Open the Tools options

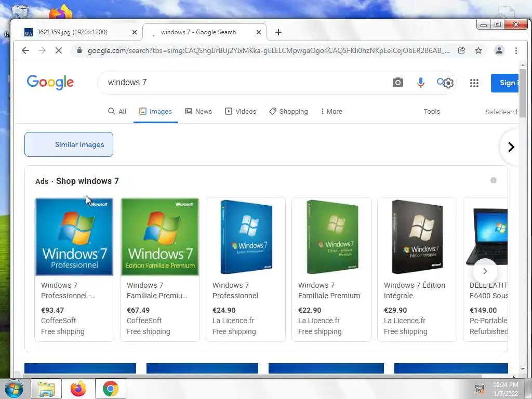(x=432, y=111)
